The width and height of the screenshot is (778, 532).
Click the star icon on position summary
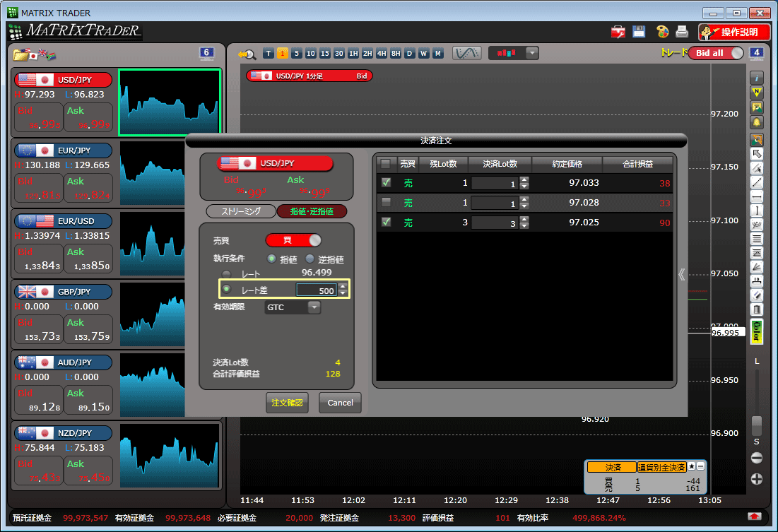click(692, 466)
